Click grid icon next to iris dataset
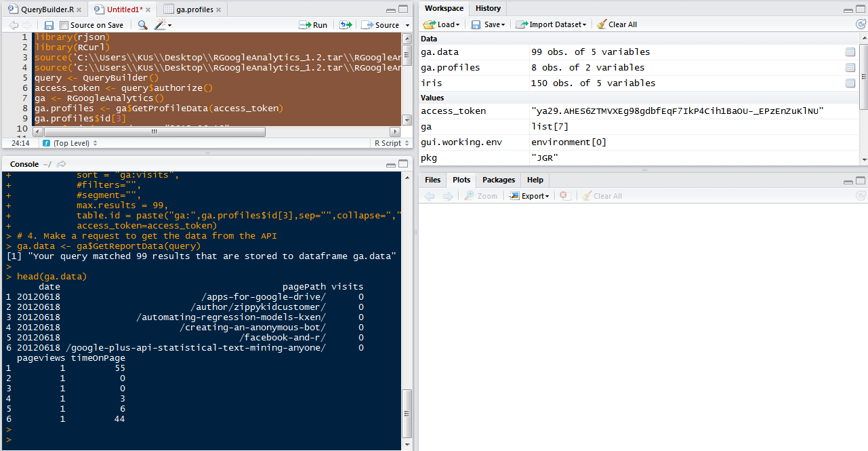 coord(850,83)
